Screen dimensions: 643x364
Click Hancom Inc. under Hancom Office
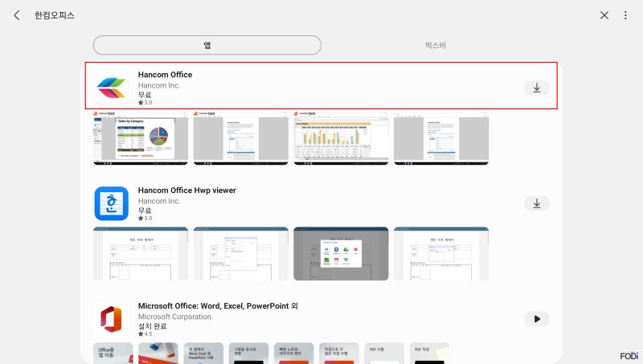pyautogui.click(x=159, y=85)
